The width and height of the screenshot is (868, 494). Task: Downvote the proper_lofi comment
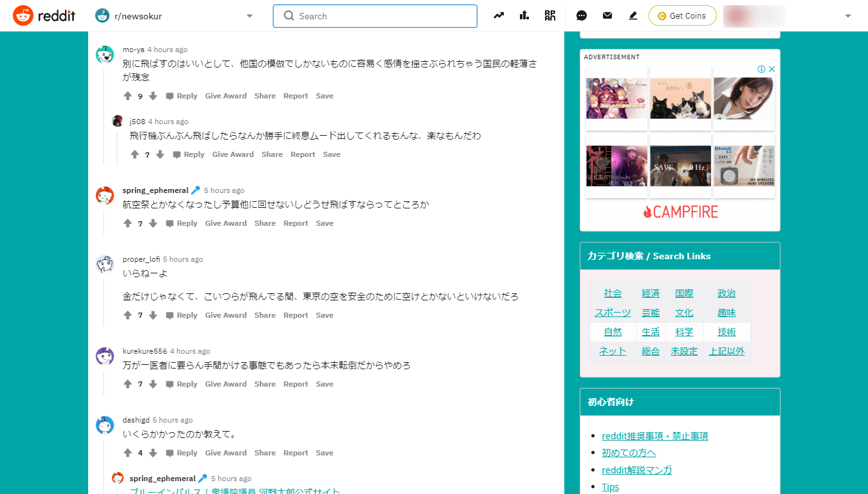tap(153, 315)
